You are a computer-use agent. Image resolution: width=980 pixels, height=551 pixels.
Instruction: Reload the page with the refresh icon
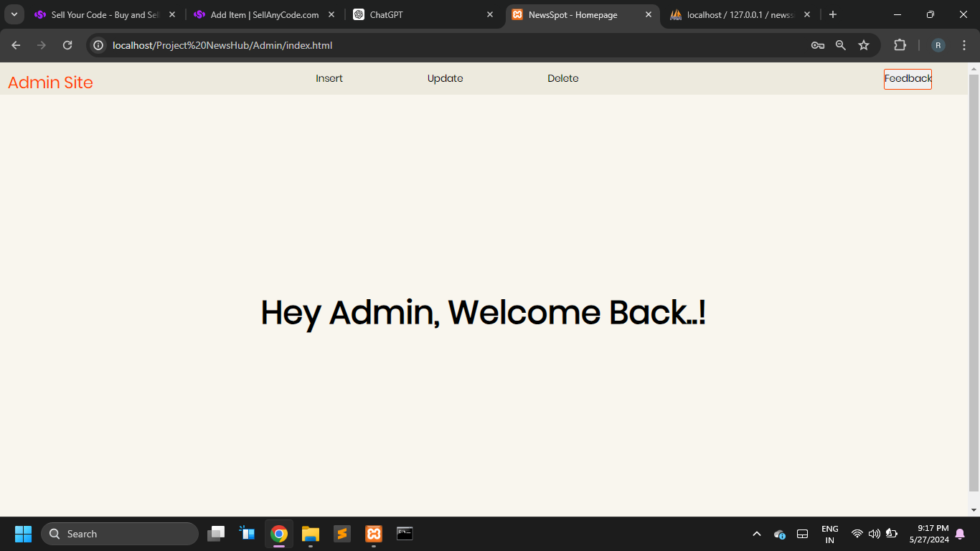67,45
